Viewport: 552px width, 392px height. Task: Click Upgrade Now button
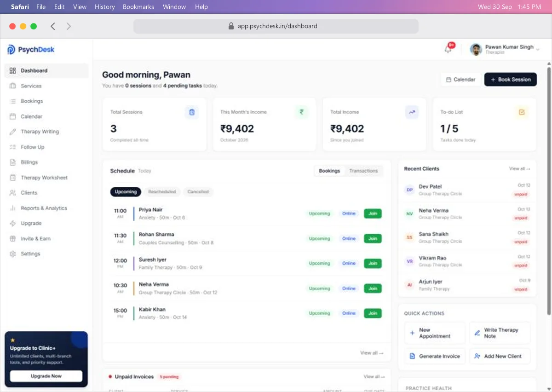click(46, 376)
